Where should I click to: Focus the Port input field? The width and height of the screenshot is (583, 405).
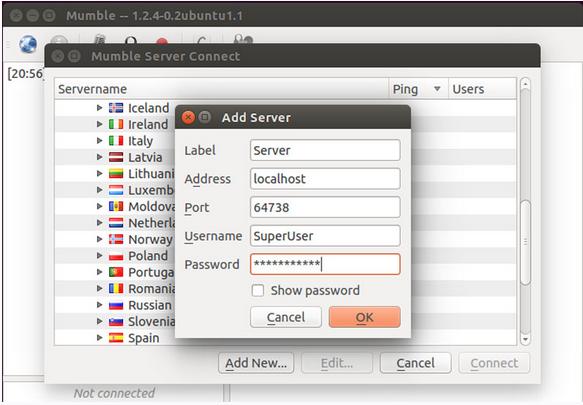point(325,208)
